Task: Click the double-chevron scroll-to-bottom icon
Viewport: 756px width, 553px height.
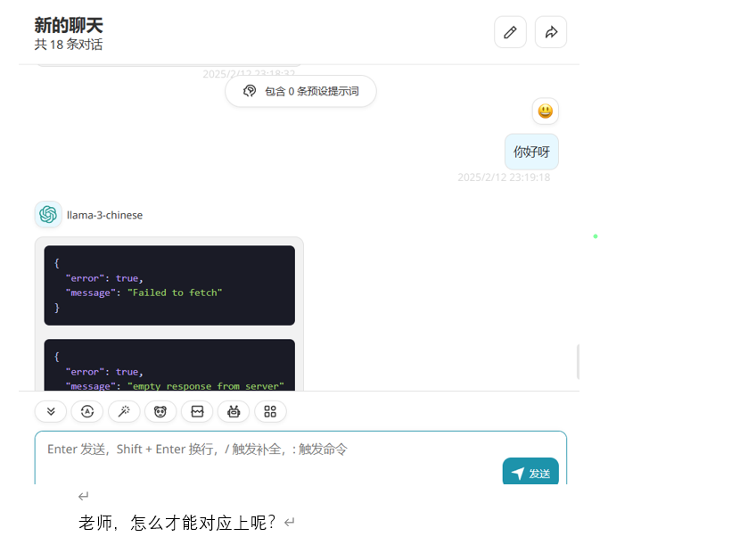Action: point(51,411)
